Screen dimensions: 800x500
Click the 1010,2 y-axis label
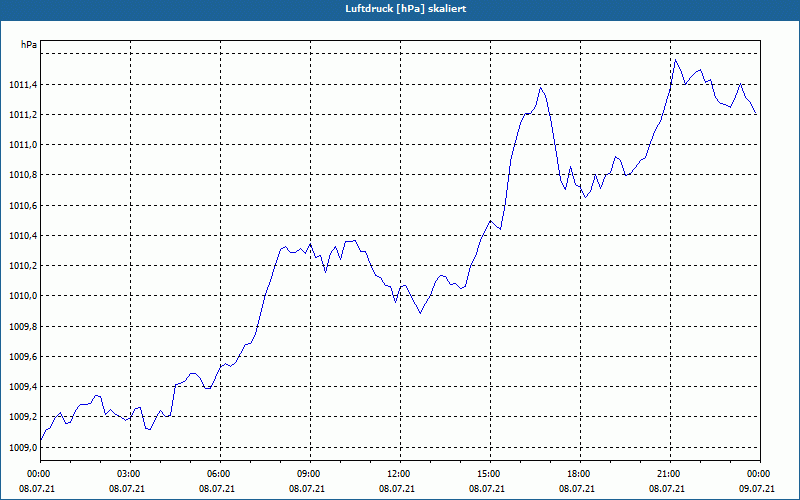23,266
